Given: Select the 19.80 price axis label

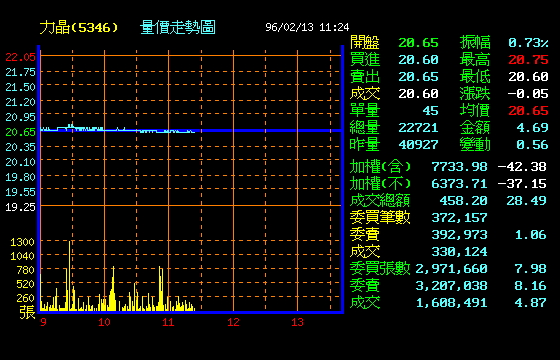Looking at the screenshot, I should 21,177.
